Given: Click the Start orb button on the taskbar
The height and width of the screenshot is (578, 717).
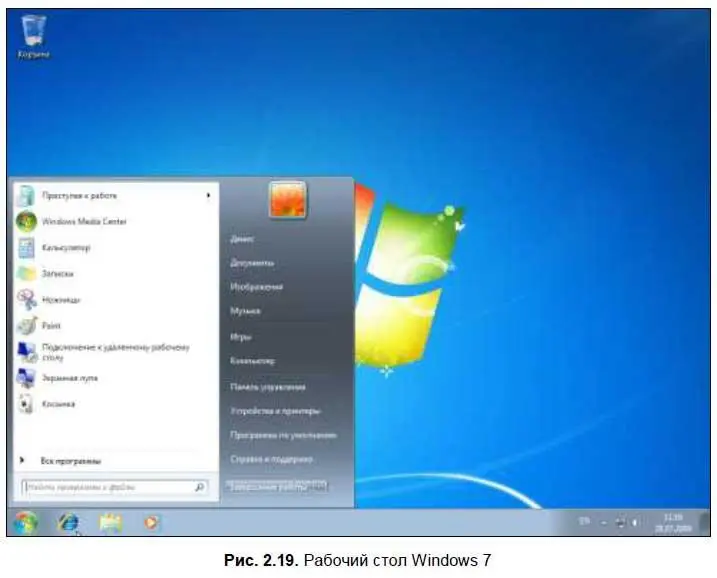Looking at the screenshot, I should (26, 522).
